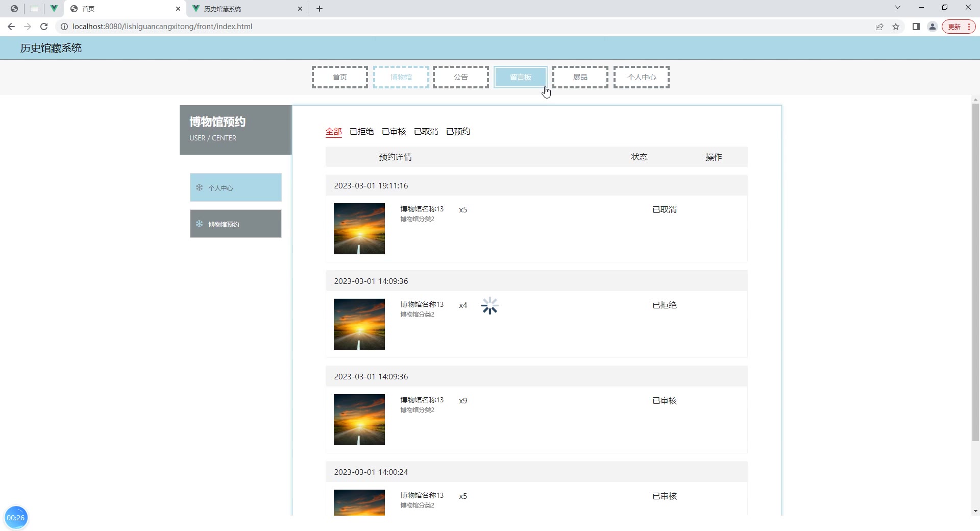Image resolution: width=980 pixels, height=531 pixels.
Task: Click 博物馆名称13 in the x9 booking
Action: click(422, 400)
